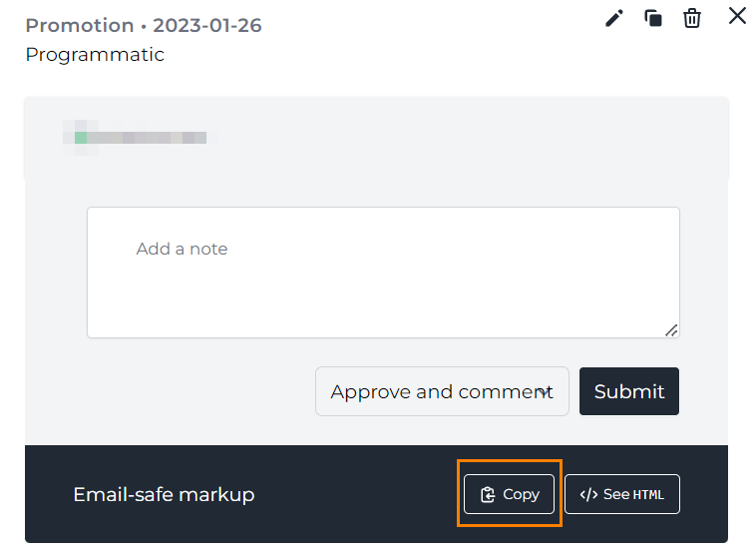Duplicate the promotion using the copy-stack icon
The image size is (756, 556).
tap(653, 18)
